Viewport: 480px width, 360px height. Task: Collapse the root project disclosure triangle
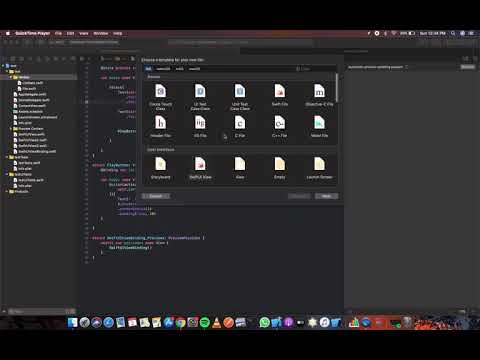tap(3, 66)
